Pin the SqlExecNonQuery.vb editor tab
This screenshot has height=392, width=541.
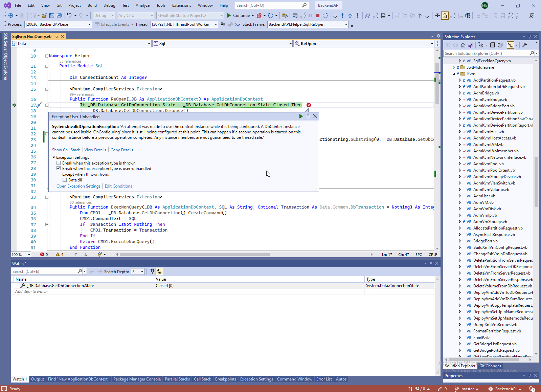pyautogui.click(x=57, y=37)
